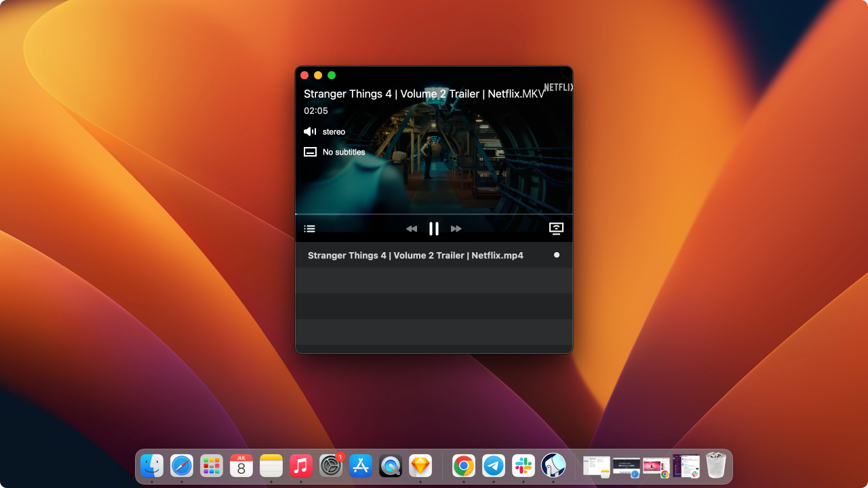Click the Stranger Things 4 MKV title
868x488 pixels.
(424, 94)
